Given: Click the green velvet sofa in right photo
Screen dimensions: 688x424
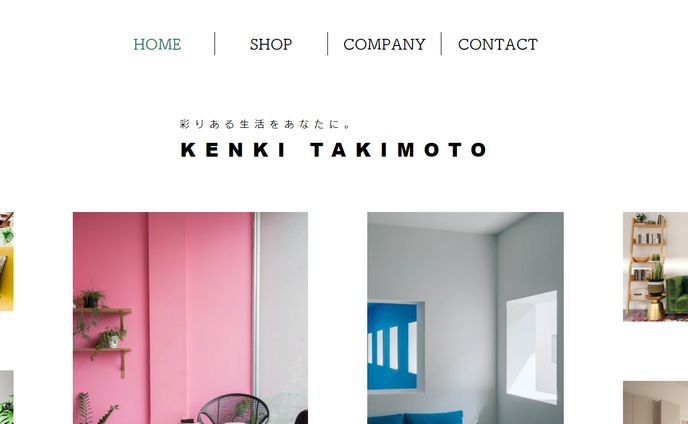Looking at the screenshot, I should pos(677,295).
